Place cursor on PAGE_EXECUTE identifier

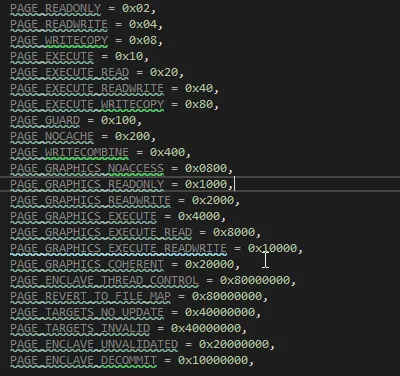click(x=52, y=56)
